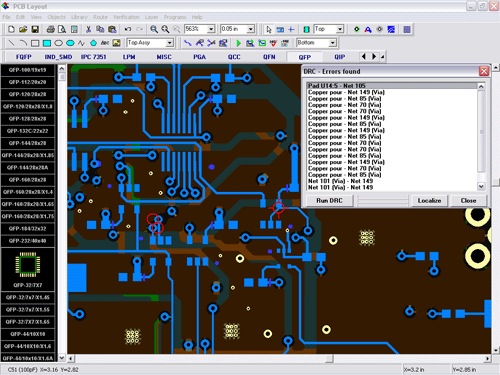
Task: Print the PCB layout
Action: (51, 30)
